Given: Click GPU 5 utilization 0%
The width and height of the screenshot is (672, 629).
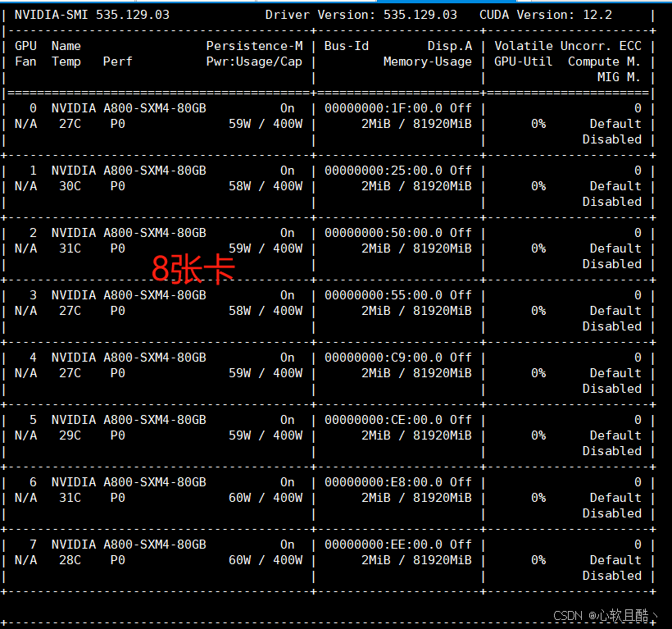Looking at the screenshot, I should (x=538, y=435).
